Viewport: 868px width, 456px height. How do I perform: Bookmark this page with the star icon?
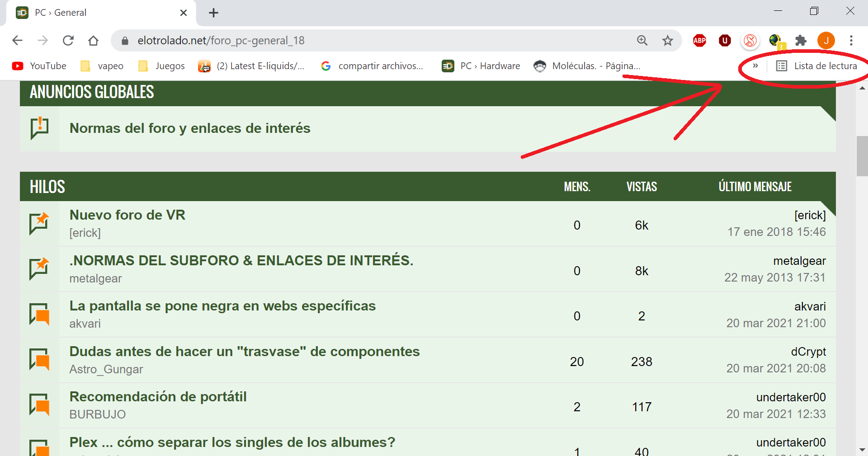[667, 41]
